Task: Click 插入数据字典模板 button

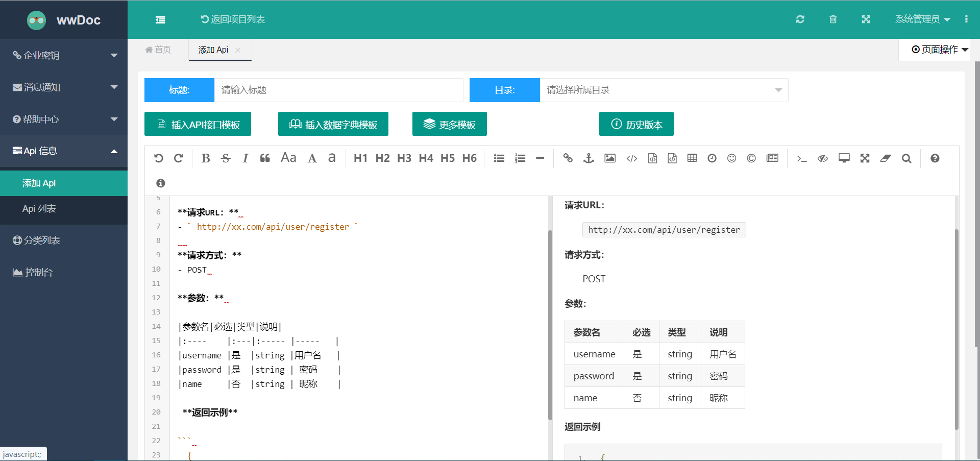Action: [333, 124]
